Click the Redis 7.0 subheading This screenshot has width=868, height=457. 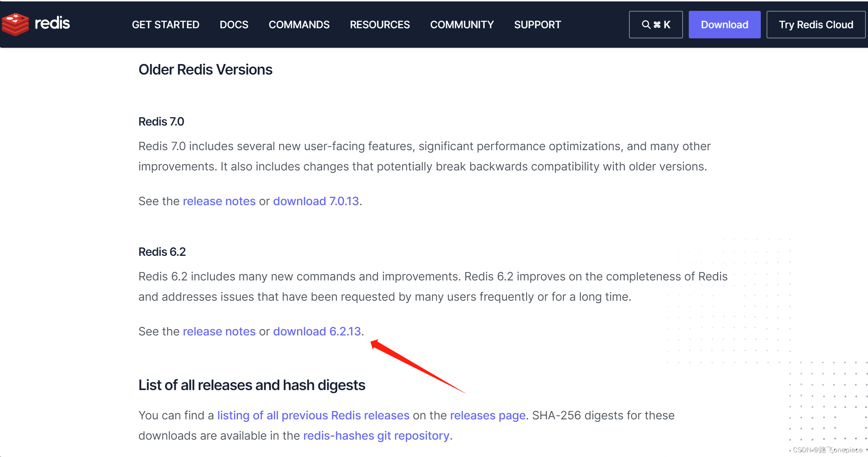coord(161,122)
